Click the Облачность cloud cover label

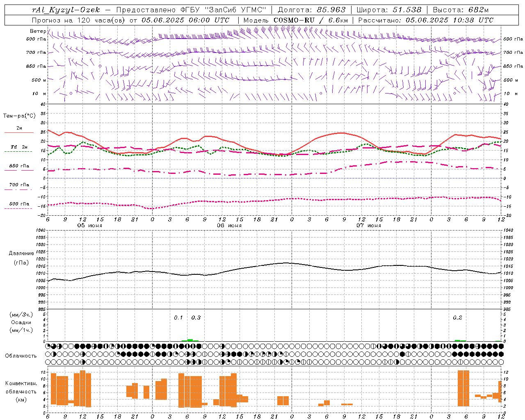[21, 356]
